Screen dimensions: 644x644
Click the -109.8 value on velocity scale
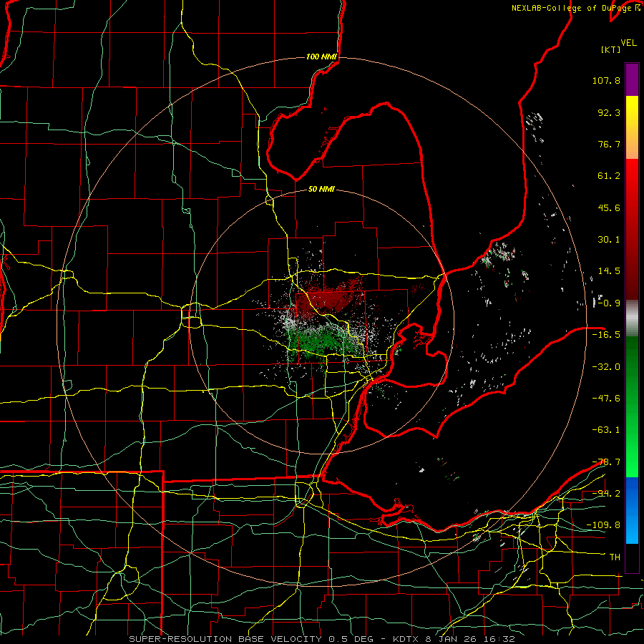(603, 525)
